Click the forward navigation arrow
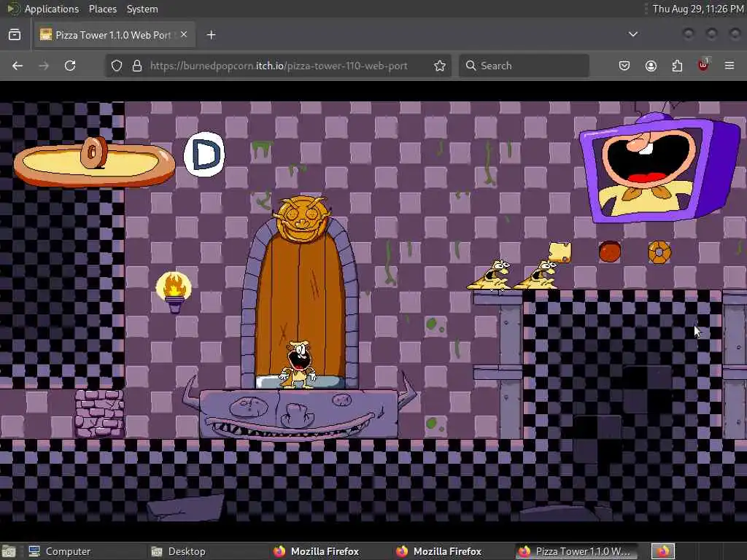The image size is (747, 560). click(x=44, y=66)
